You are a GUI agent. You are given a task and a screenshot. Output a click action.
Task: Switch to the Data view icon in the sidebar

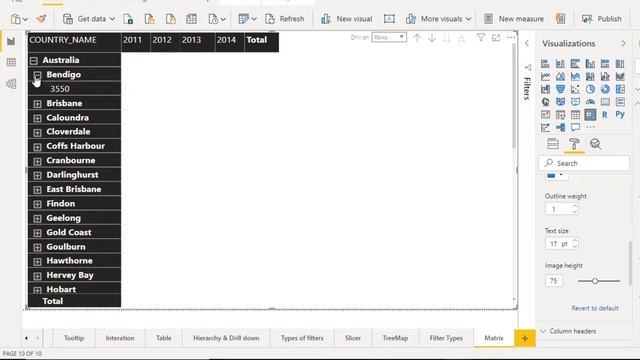pos(11,62)
